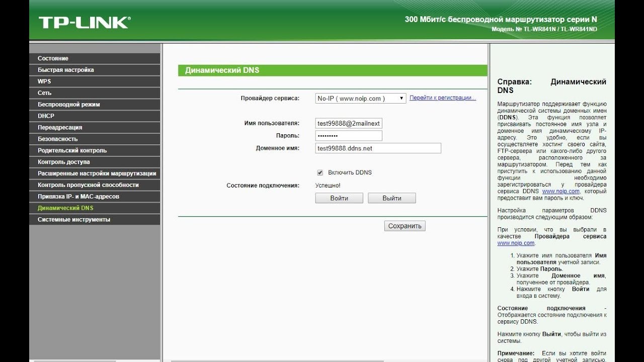Open the DHCP menu item
The height and width of the screenshot is (362, 644).
[95, 116]
